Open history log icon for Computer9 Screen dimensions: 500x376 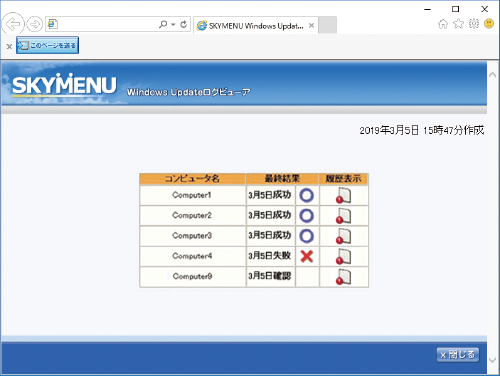pyautogui.click(x=343, y=277)
